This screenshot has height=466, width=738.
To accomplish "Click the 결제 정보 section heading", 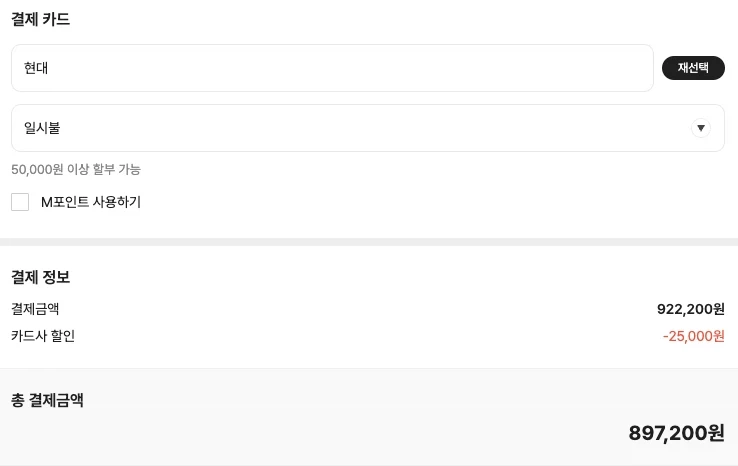I will pos(40,277).
